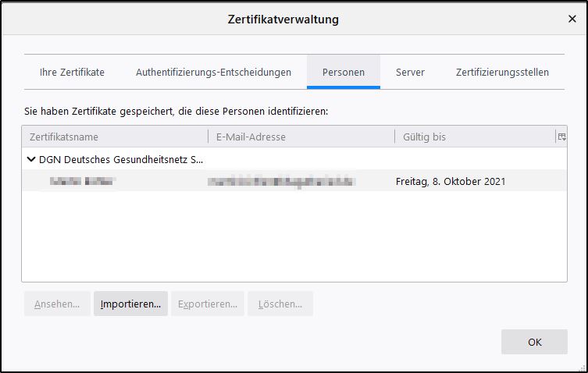This screenshot has width=588, height=373.
Task: Select the DGN Deutsches Gesundheitsnetz tree row
Action: (120, 159)
